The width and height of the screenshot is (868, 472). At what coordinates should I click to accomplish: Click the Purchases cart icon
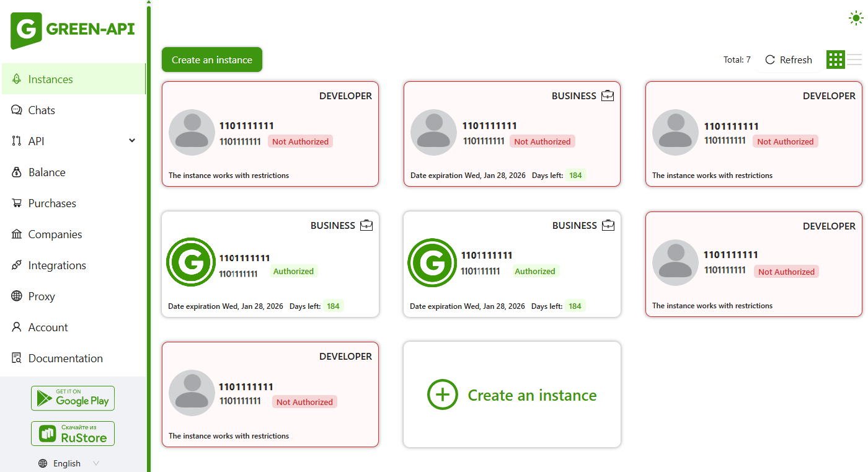(x=17, y=203)
